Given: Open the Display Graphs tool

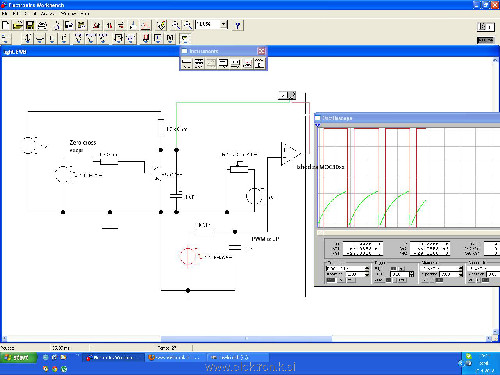Looking at the screenshot, I should pos(145,25).
